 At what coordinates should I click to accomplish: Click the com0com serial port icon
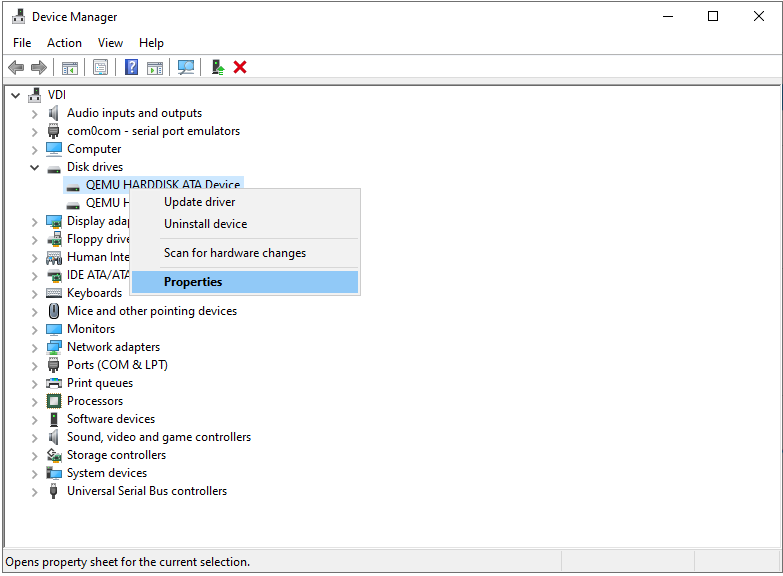(x=53, y=131)
